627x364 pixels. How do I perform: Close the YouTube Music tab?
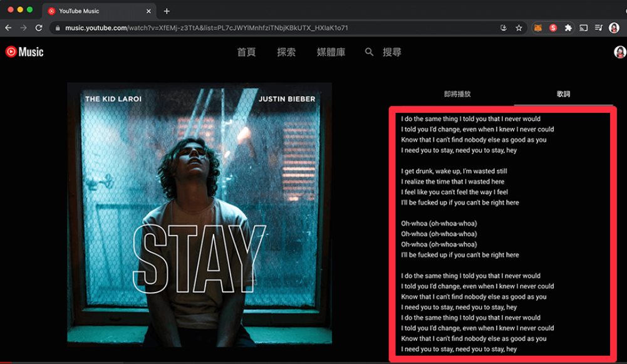[x=148, y=11]
